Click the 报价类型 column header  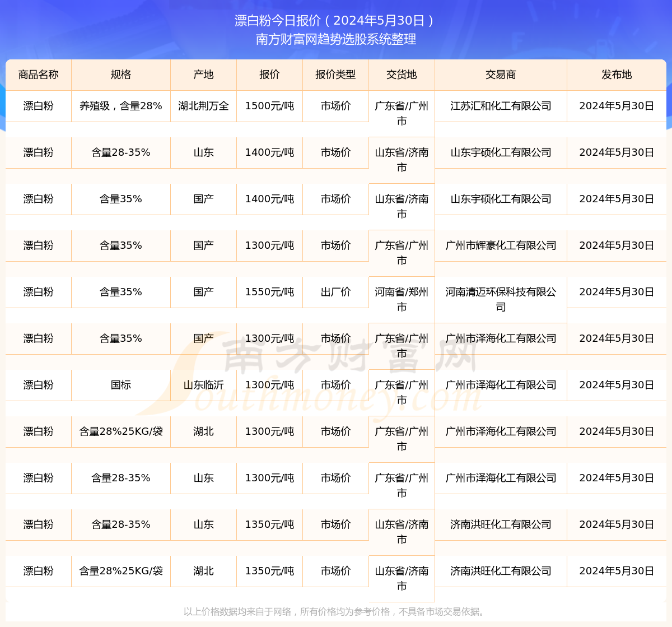pyautogui.click(x=335, y=75)
